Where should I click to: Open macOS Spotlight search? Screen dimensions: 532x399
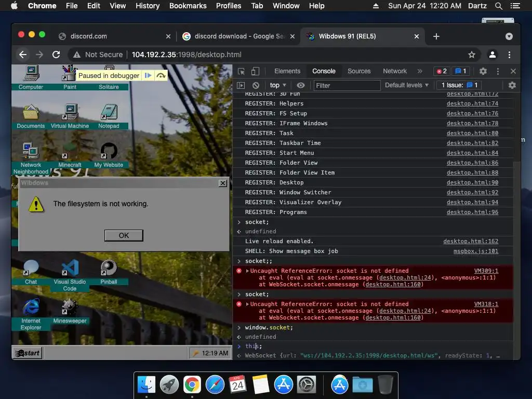tap(498, 6)
